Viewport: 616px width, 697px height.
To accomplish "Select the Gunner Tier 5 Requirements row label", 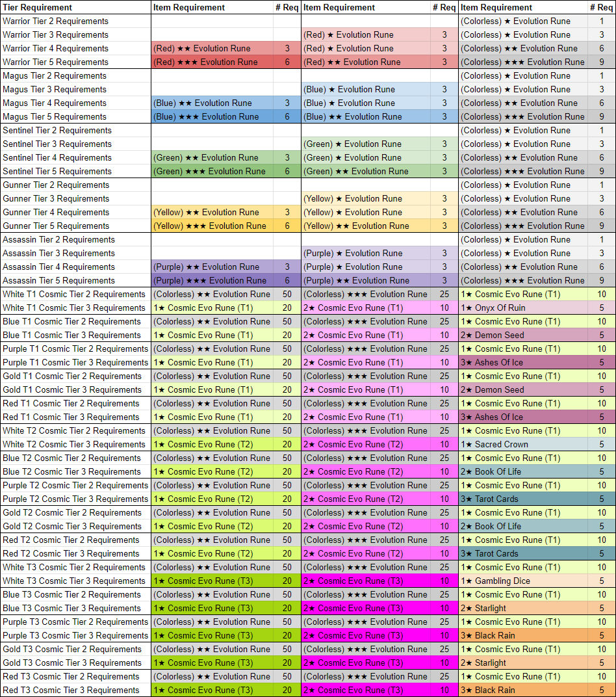I will [56, 226].
